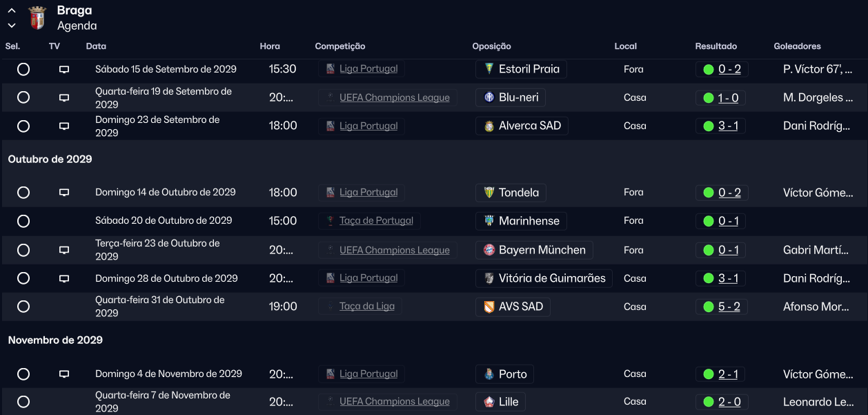This screenshot has width=868, height=415.
Task: Click the Porto club badge icon
Action: [x=489, y=374]
